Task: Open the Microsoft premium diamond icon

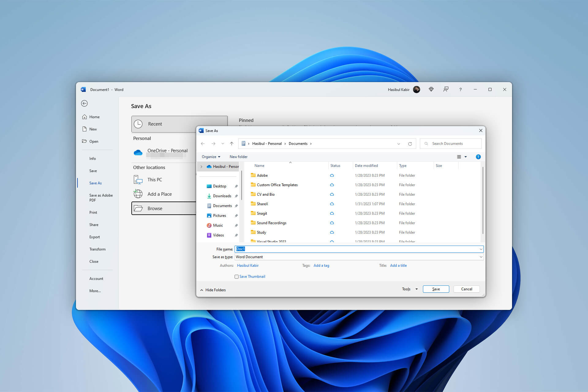Action: point(431,89)
